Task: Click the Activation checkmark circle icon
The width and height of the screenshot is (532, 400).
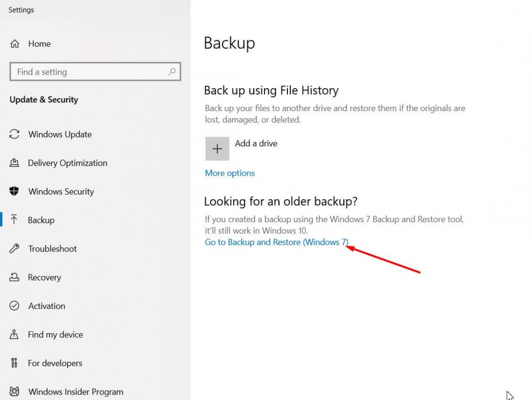Action: [14, 306]
